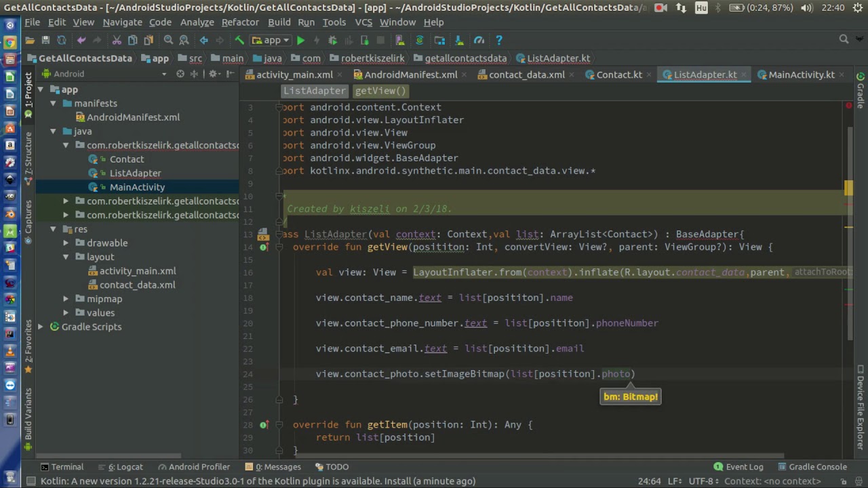
Task: Open the app run configuration dropdown
Action: (x=271, y=41)
